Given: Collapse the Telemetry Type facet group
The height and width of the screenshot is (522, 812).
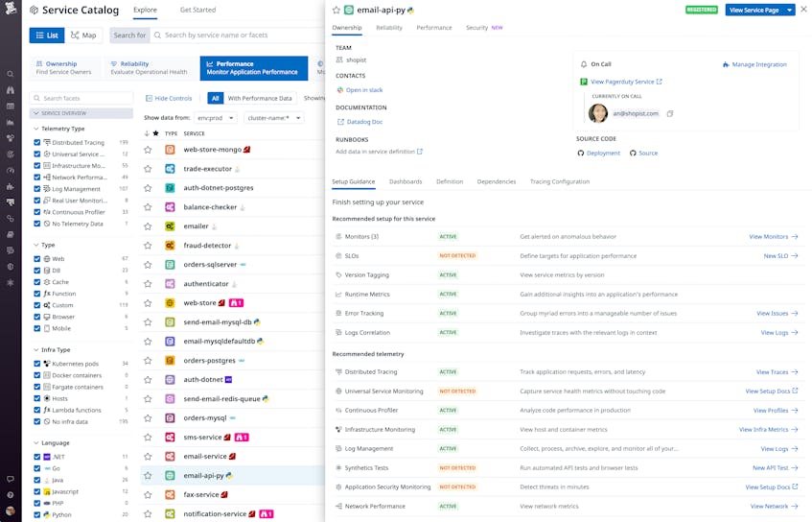Looking at the screenshot, I should 35,129.
